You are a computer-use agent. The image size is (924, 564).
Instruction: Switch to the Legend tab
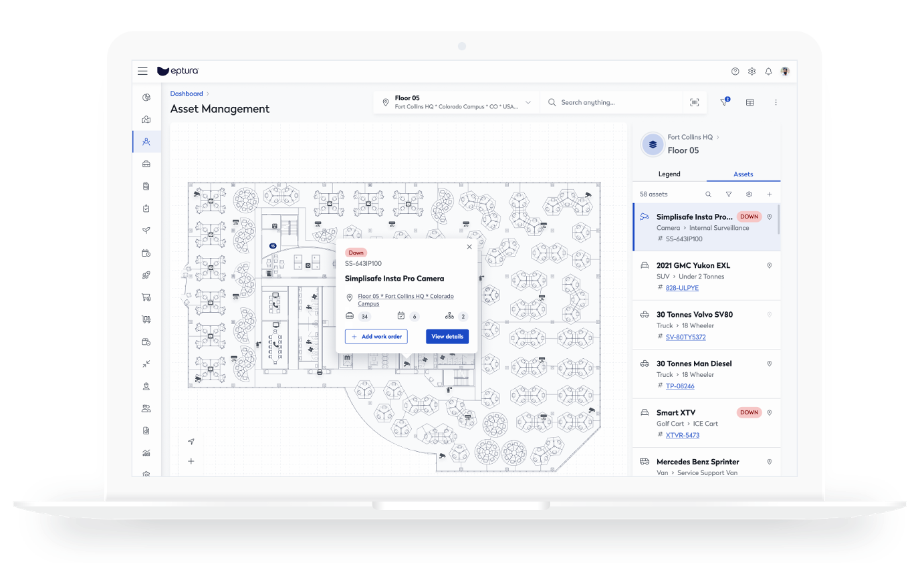tap(669, 174)
